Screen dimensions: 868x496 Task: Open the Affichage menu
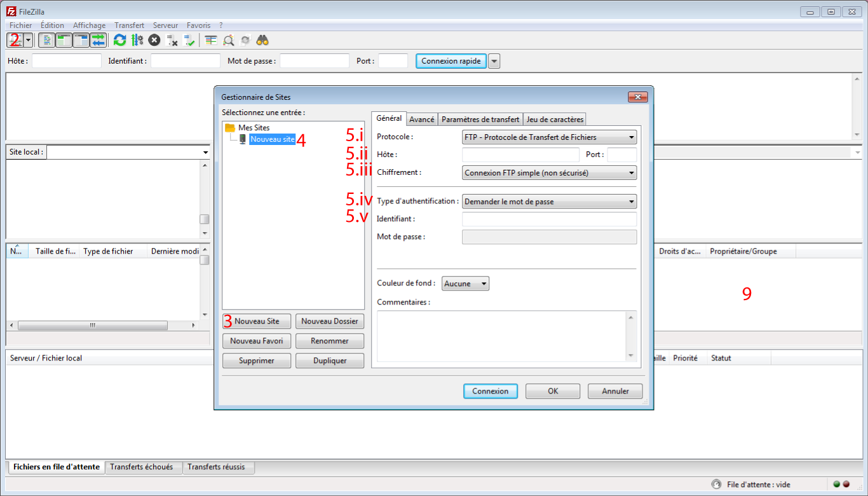tap(90, 25)
